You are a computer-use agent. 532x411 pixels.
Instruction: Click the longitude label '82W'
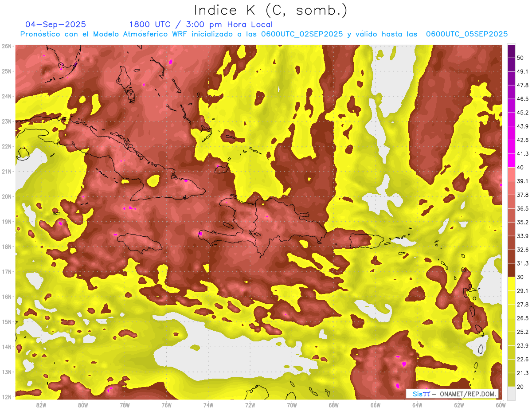click(41, 405)
